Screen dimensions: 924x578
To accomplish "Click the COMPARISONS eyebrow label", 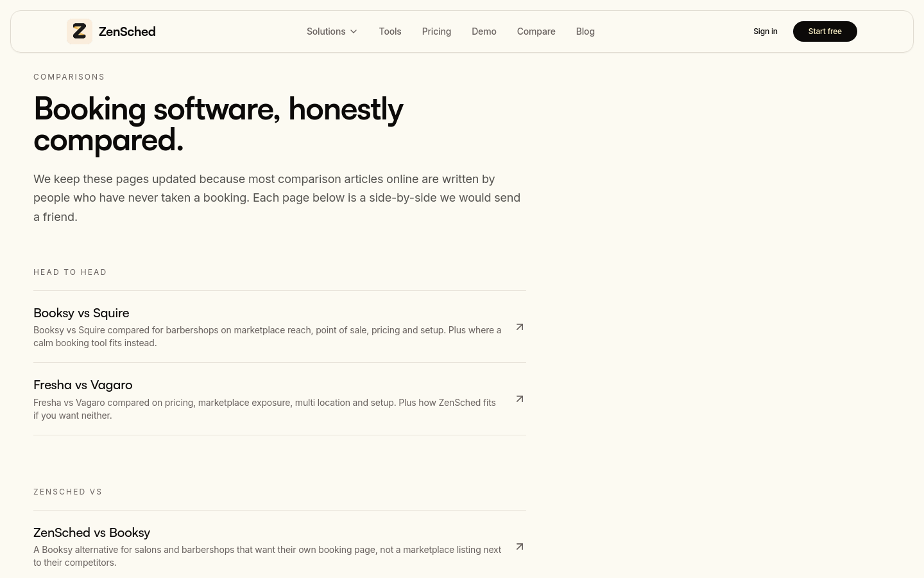I will (x=69, y=77).
